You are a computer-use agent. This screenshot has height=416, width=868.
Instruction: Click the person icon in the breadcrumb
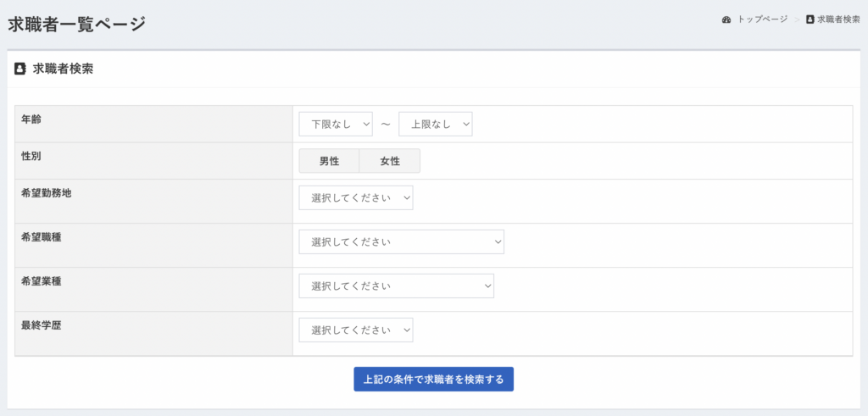pyautogui.click(x=810, y=19)
